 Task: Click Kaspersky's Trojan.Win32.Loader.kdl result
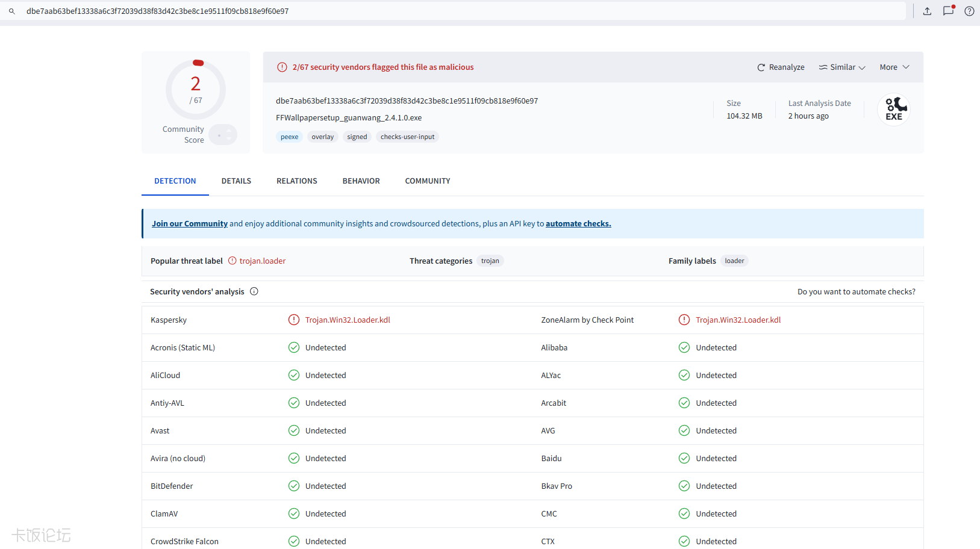click(x=348, y=320)
